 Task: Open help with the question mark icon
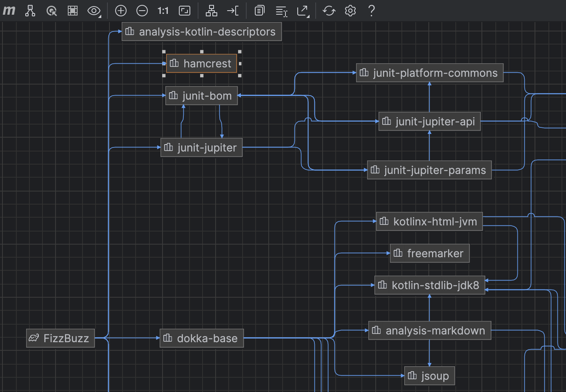pos(371,11)
